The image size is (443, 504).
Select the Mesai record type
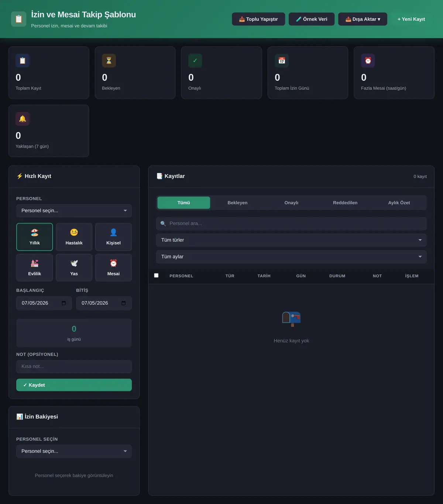pyautogui.click(x=113, y=268)
